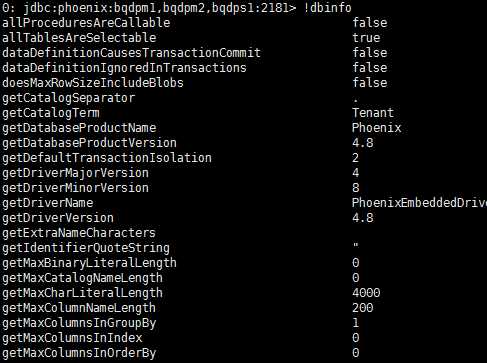Click the !dbinfo command text
This screenshot has width=487, height=363.
pyautogui.click(x=328, y=8)
